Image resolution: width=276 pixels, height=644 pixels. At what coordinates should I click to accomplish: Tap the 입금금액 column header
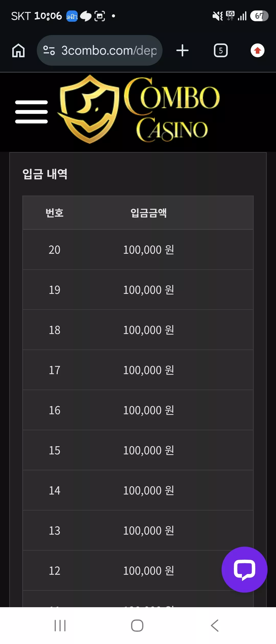coord(149,213)
